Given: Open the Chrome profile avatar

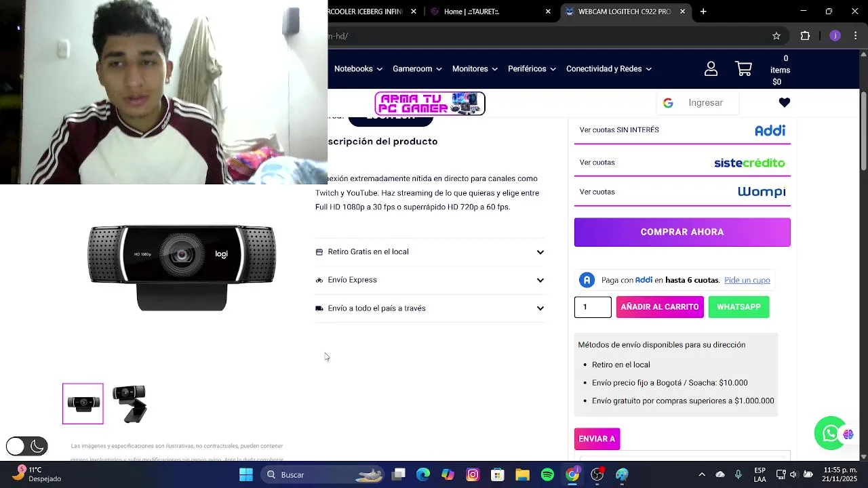Looking at the screenshot, I should pos(835,36).
